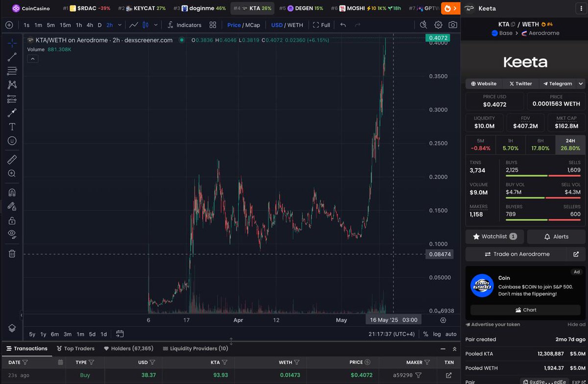This screenshot has height=384, width=588.
Task: Set the chart interval to 4h
Action: click(90, 25)
